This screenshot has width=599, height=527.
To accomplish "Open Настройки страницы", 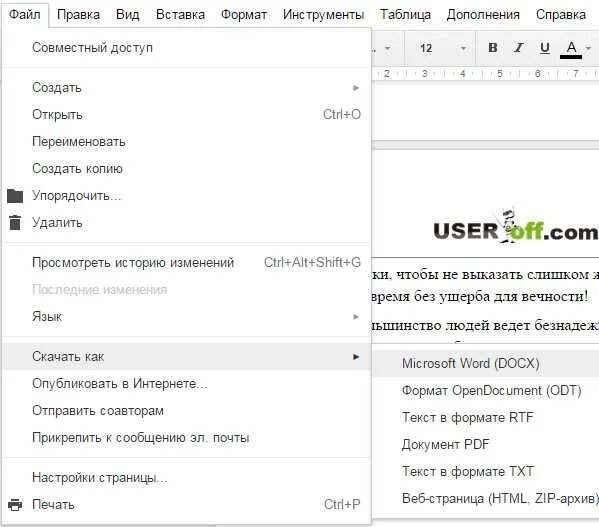I will pos(186,477).
